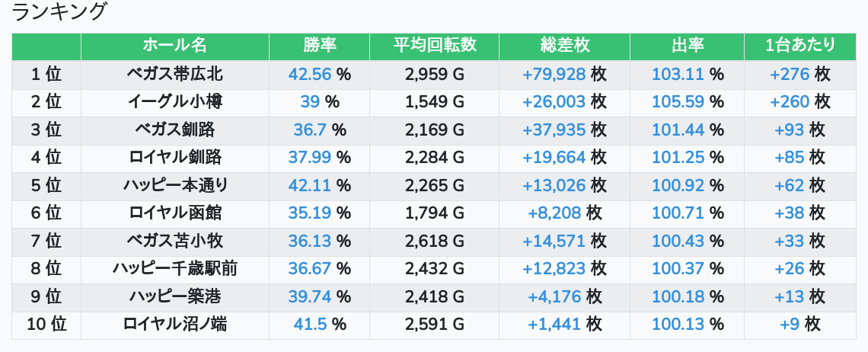Select the ロイヤル釧路 hall row
This screenshot has height=352, width=868.
tap(175, 158)
